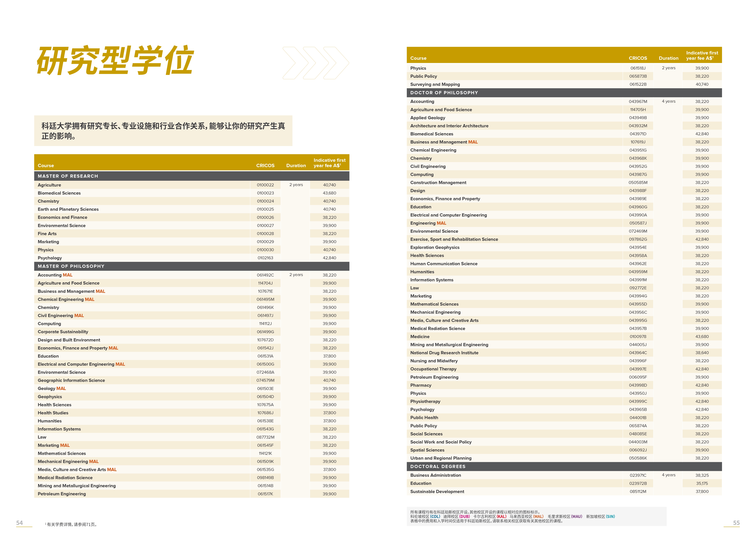The image size is (756, 535).
Task: Click the Geographic Information Science row
Action: point(71,381)
